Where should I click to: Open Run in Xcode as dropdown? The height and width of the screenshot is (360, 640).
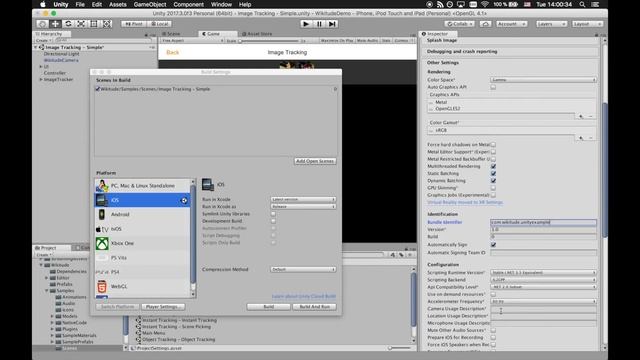click(303, 207)
